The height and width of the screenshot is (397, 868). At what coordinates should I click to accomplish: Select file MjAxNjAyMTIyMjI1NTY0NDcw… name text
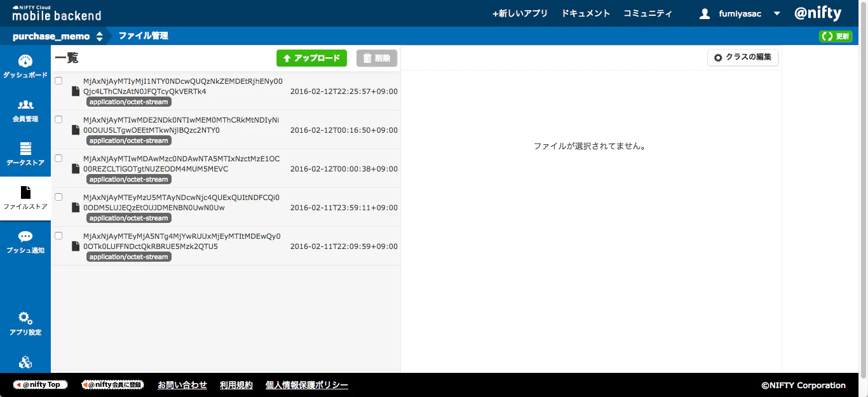(x=183, y=86)
